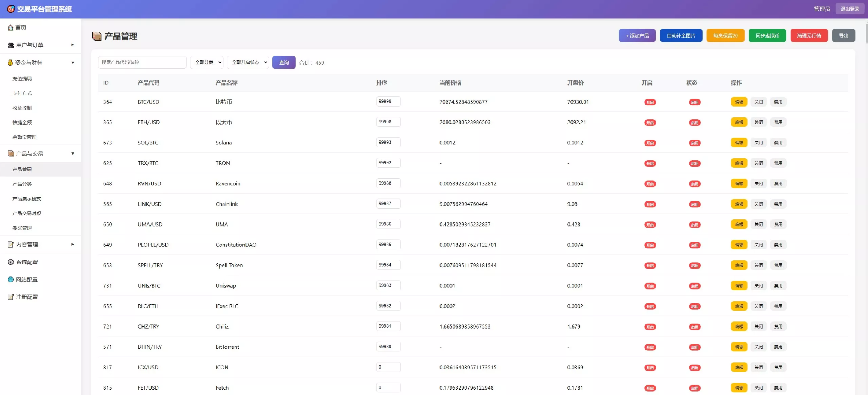This screenshot has height=395, width=868.
Task: Click the globe icon beside 网站配置
Action: (11, 279)
